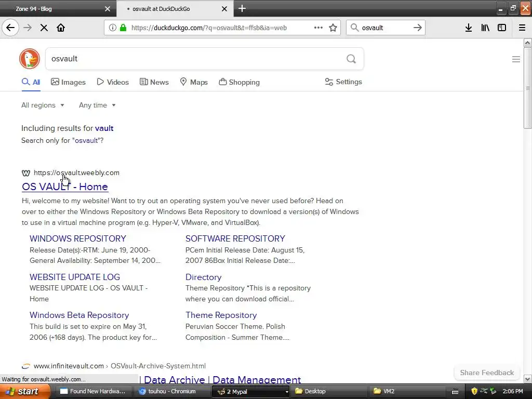
Task: Click the infinitevault.com result URL
Action: click(x=119, y=366)
